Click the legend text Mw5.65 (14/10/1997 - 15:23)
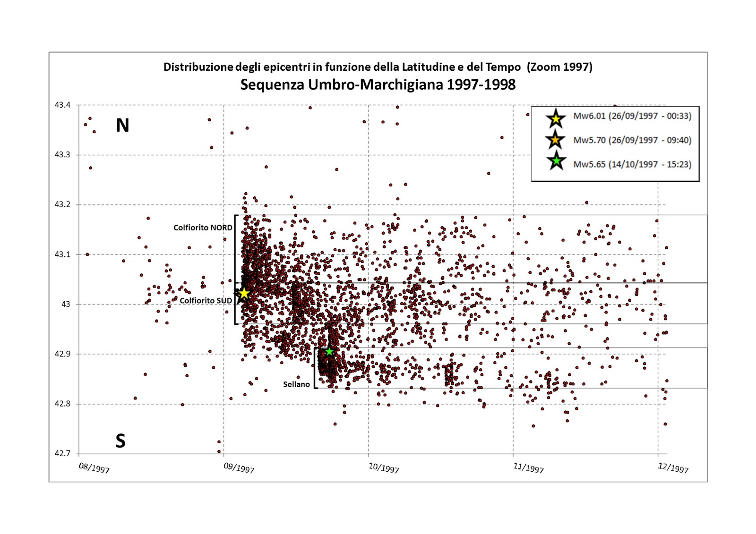This screenshot has height=534, width=756. coord(632,164)
